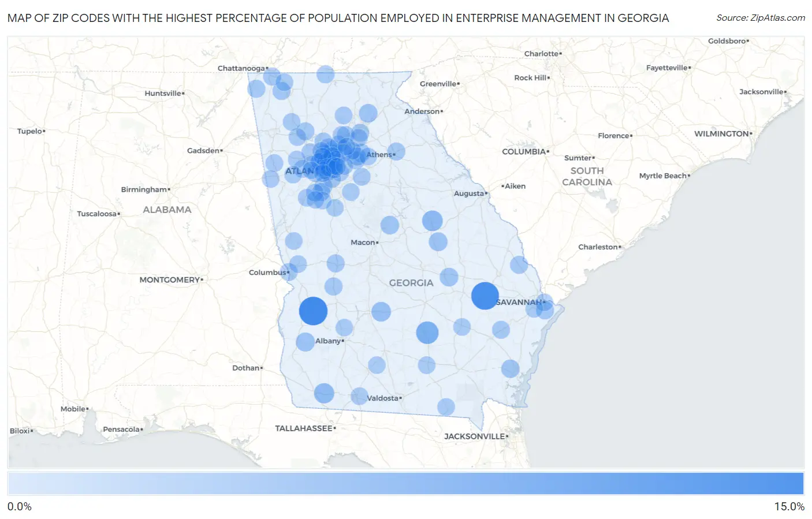
Task: Click the Dothan city label
Action: pos(246,368)
